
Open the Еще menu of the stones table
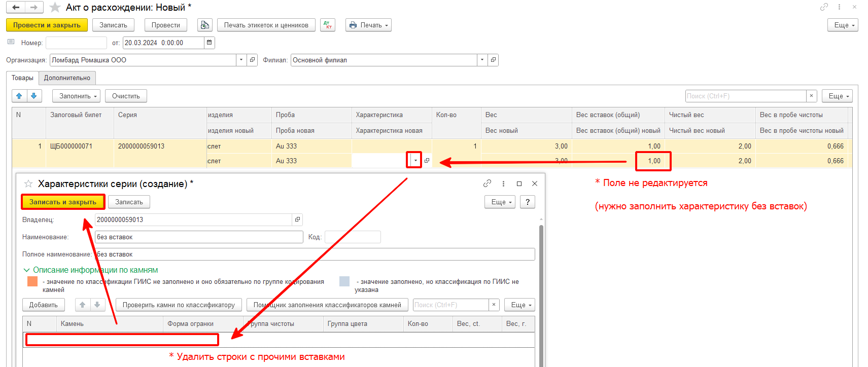click(x=519, y=305)
